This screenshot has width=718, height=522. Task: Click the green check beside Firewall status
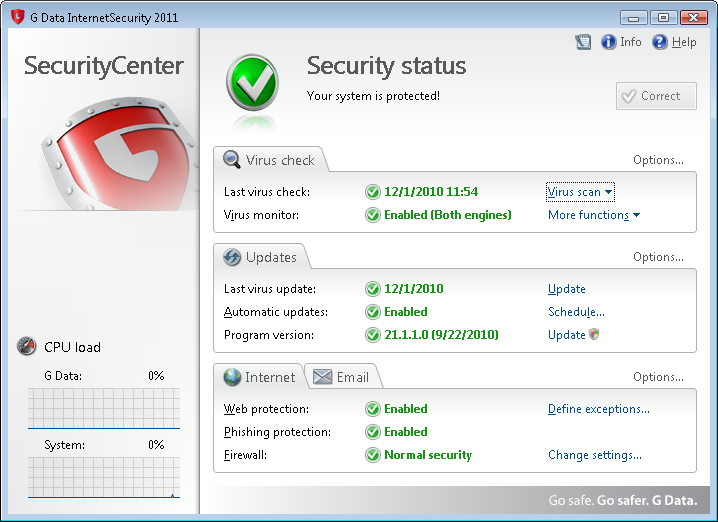point(373,455)
